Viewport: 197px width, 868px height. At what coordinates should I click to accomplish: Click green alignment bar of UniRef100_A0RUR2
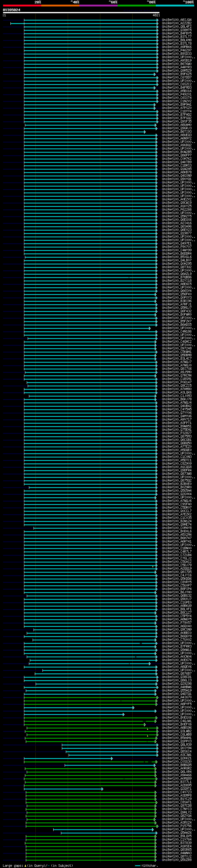(x=90, y=769)
